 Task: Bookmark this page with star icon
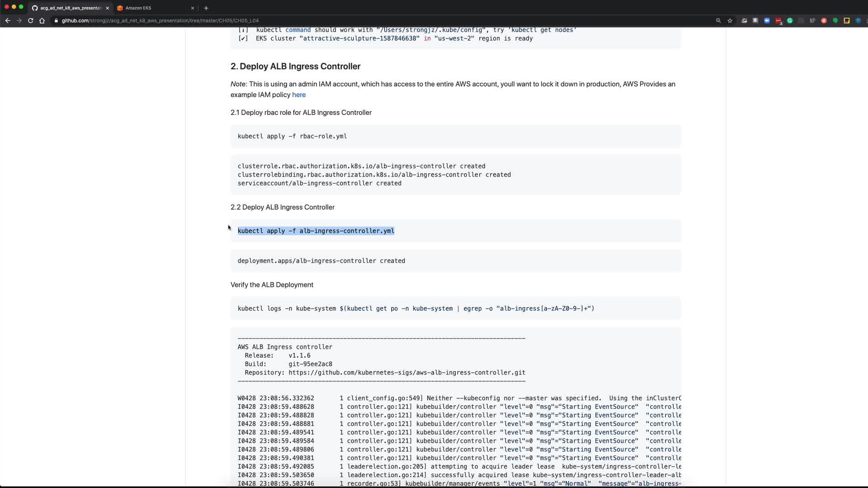pos(730,20)
